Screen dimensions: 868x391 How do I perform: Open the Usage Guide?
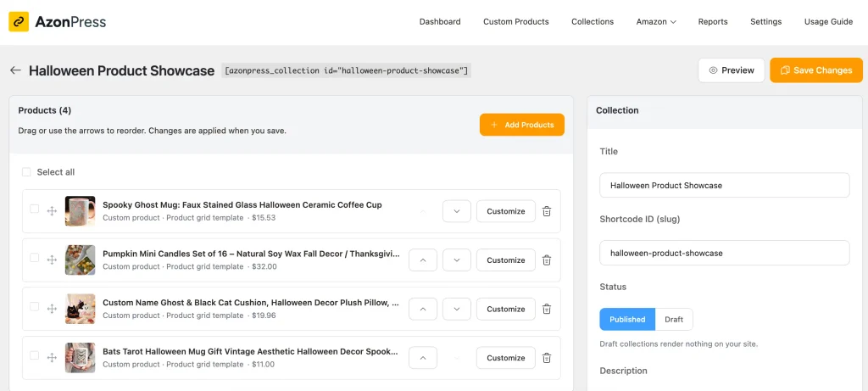(x=828, y=21)
